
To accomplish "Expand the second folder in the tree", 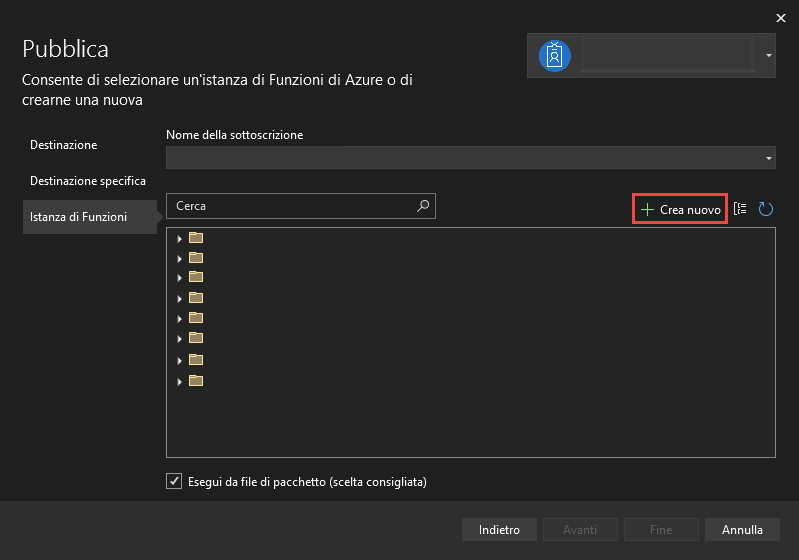I will tap(179, 259).
